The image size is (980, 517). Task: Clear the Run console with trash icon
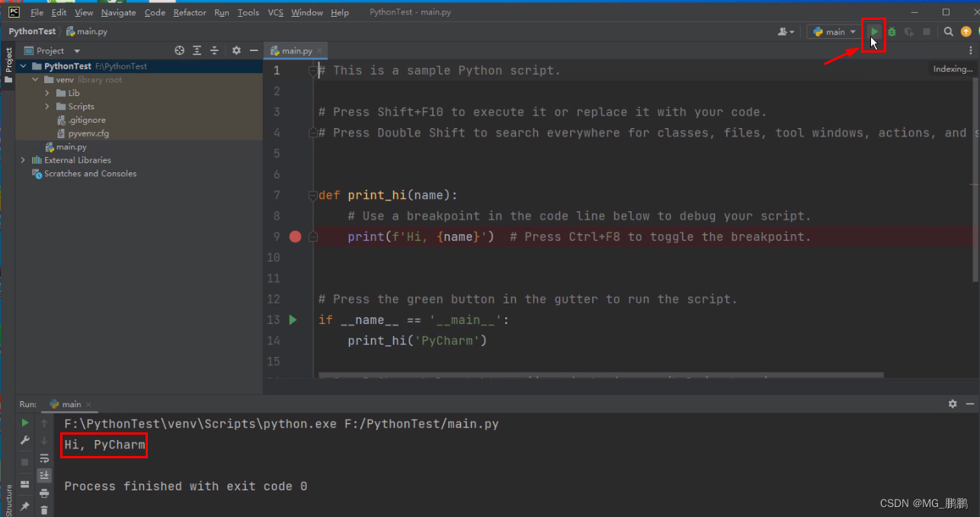tap(44, 509)
